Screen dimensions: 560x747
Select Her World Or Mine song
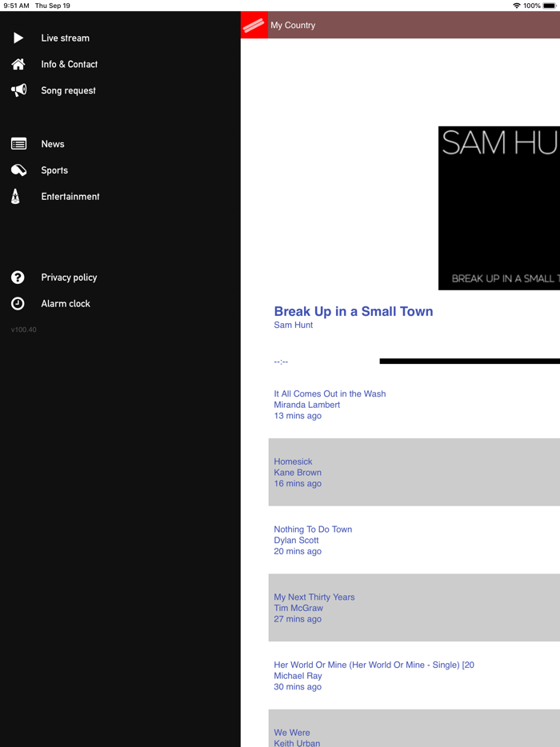pos(374,665)
